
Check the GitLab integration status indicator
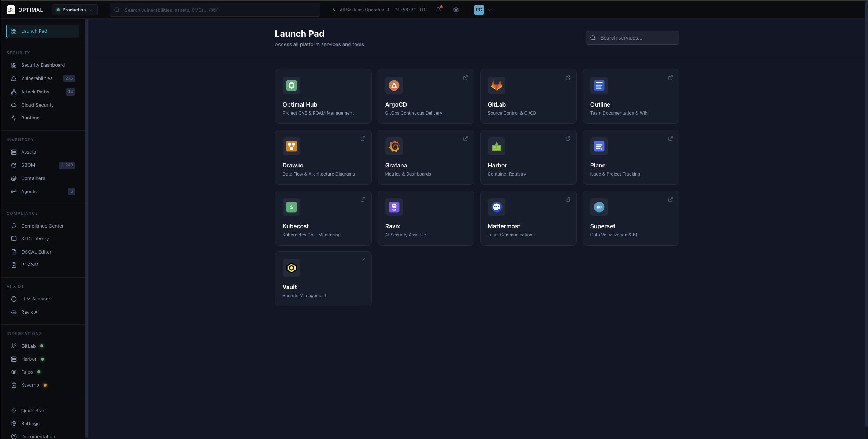(x=41, y=346)
